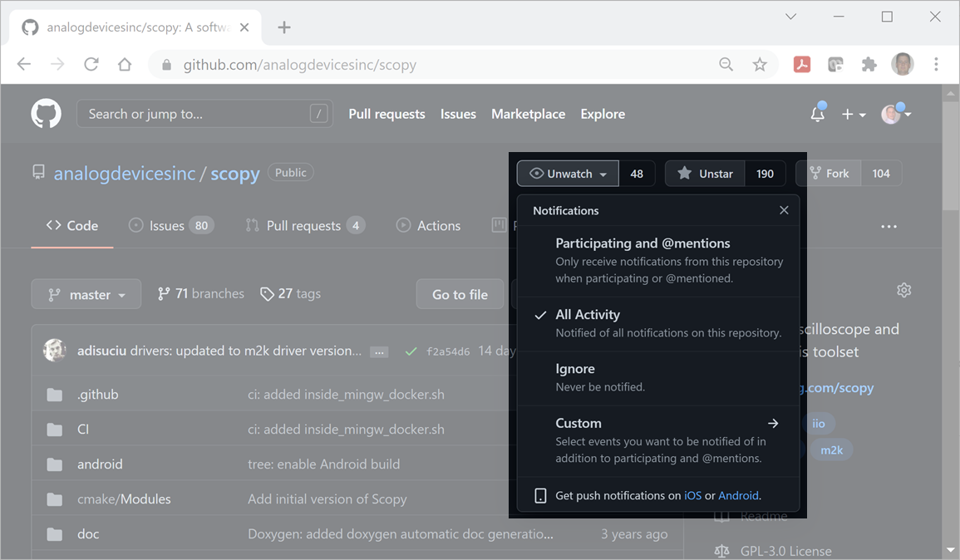960x560 pixels.
Task: Click adisuciu's avatar on the commit
Action: [54, 350]
